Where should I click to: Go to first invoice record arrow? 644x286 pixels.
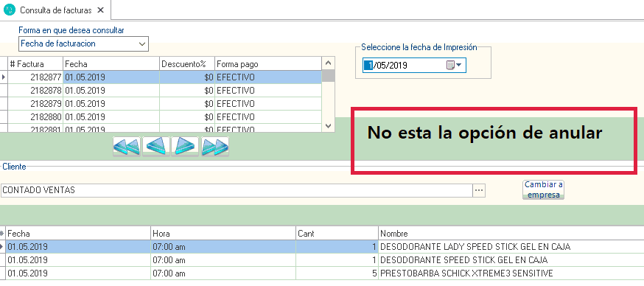pyautogui.click(x=127, y=146)
